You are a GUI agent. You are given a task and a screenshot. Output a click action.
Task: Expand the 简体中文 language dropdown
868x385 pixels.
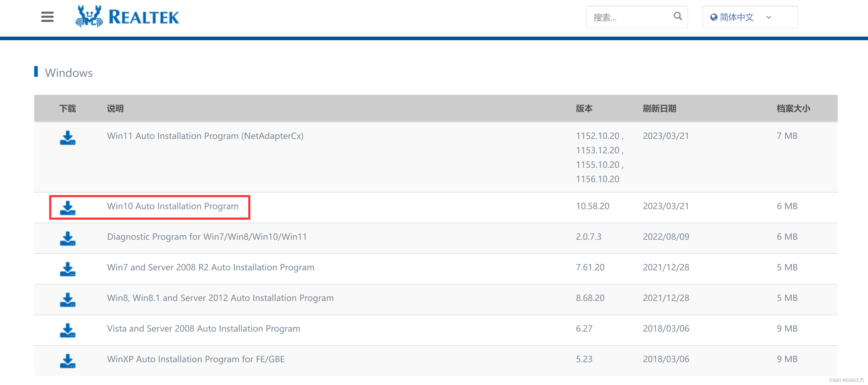pyautogui.click(x=768, y=17)
